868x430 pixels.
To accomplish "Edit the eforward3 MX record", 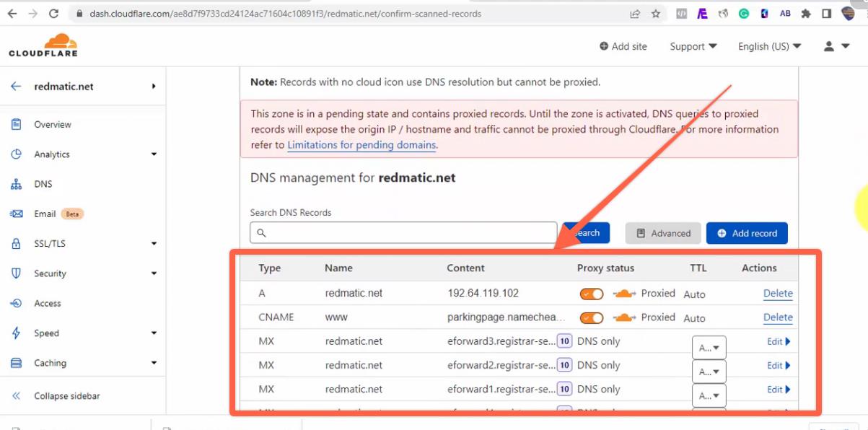I will coord(779,342).
